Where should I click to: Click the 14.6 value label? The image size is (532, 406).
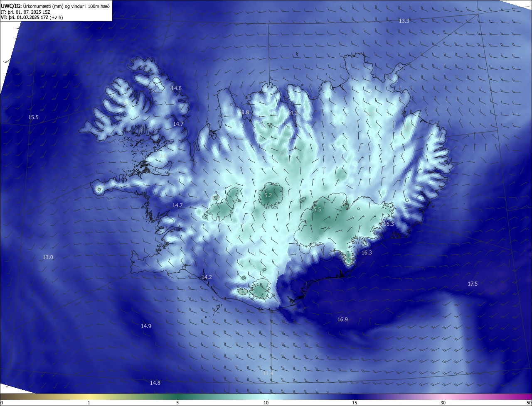[x=176, y=88]
